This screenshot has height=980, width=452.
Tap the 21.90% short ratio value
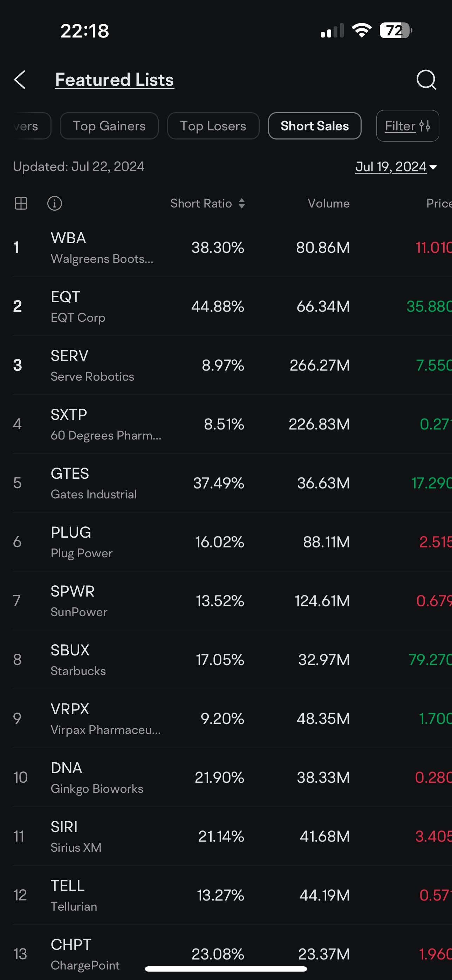[x=220, y=777]
